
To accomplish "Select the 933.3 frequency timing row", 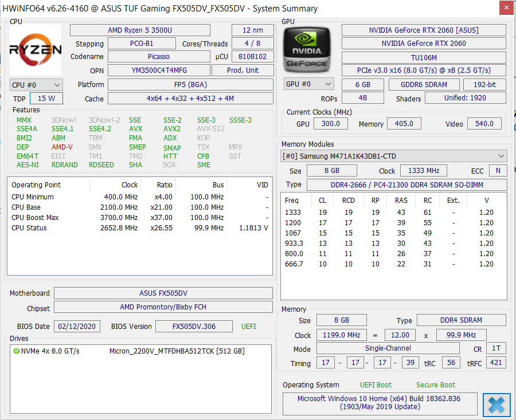I will pos(393,243).
